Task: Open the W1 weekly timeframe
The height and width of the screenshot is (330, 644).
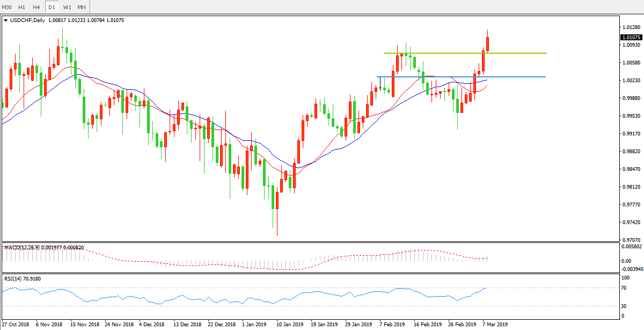Action: pyautogui.click(x=67, y=7)
